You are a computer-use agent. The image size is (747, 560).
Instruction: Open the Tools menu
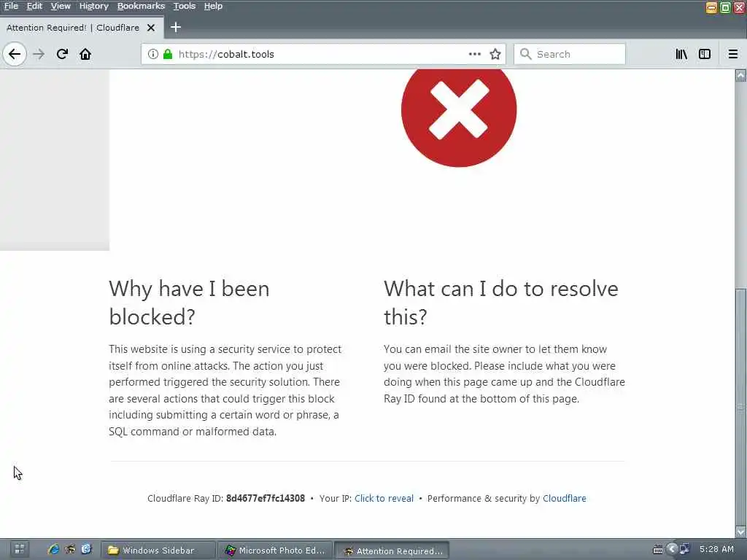pos(185,6)
